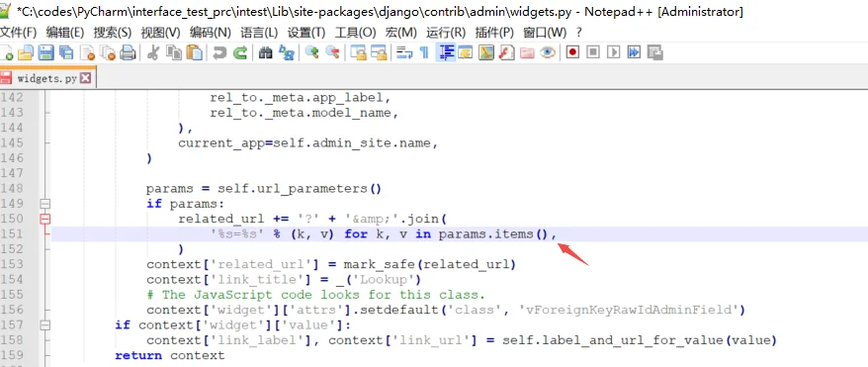The height and width of the screenshot is (367, 868).
Task: Open Find with the binoculars icon
Action: 266,52
